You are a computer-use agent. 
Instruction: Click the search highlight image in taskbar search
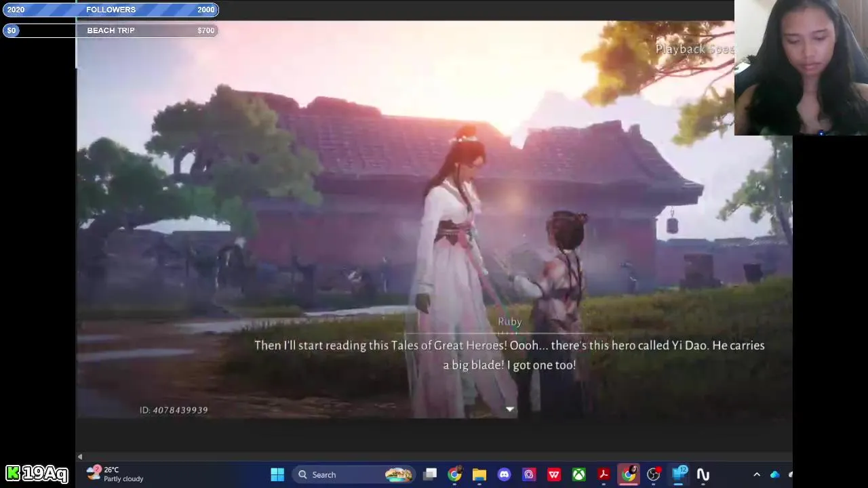[398, 474]
